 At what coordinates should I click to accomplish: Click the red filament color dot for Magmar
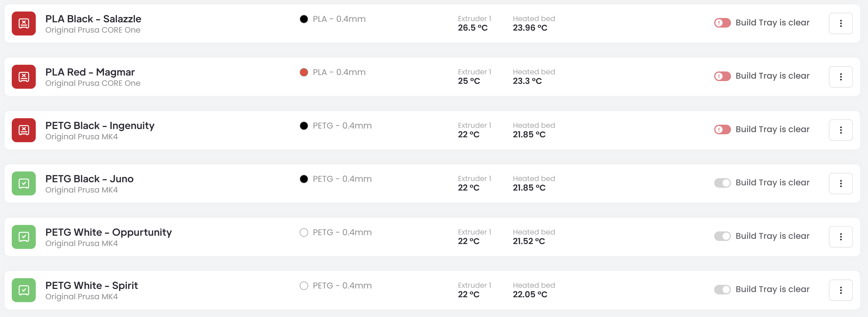tap(304, 72)
